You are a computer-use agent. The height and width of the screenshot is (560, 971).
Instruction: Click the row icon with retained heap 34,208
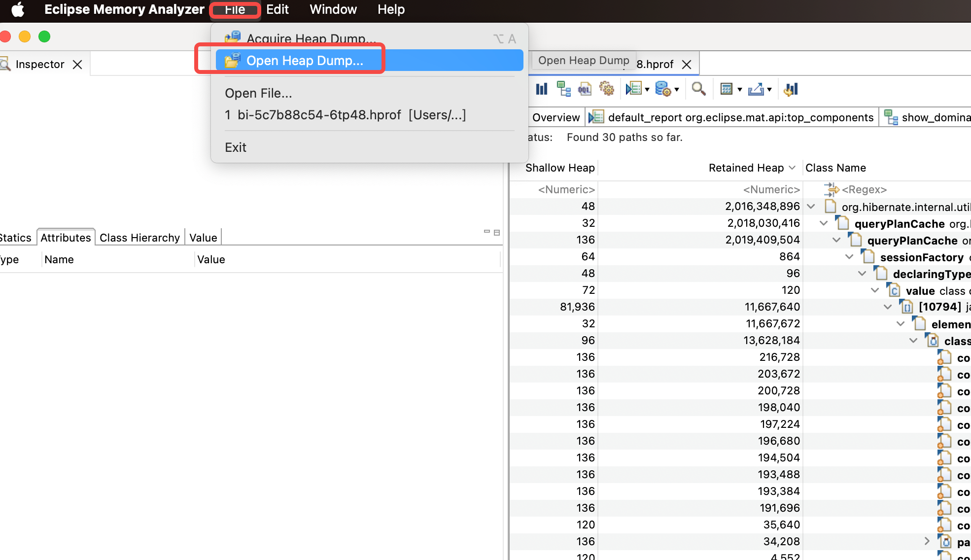point(944,542)
